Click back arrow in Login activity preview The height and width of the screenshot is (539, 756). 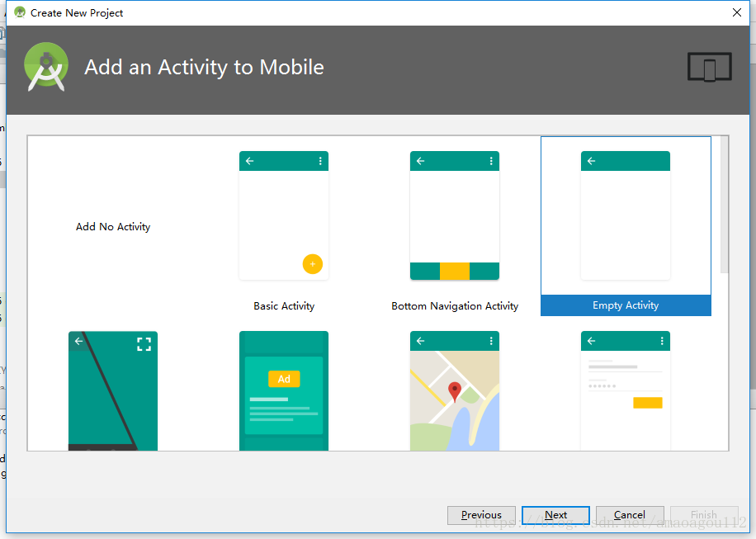591,341
